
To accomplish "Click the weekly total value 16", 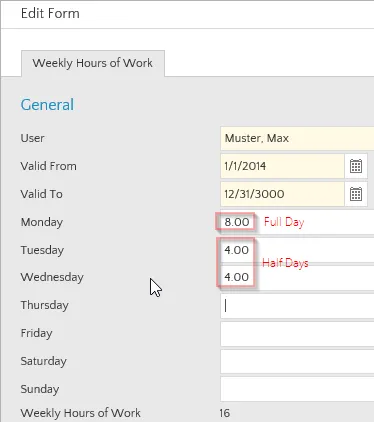I will pos(225,413).
